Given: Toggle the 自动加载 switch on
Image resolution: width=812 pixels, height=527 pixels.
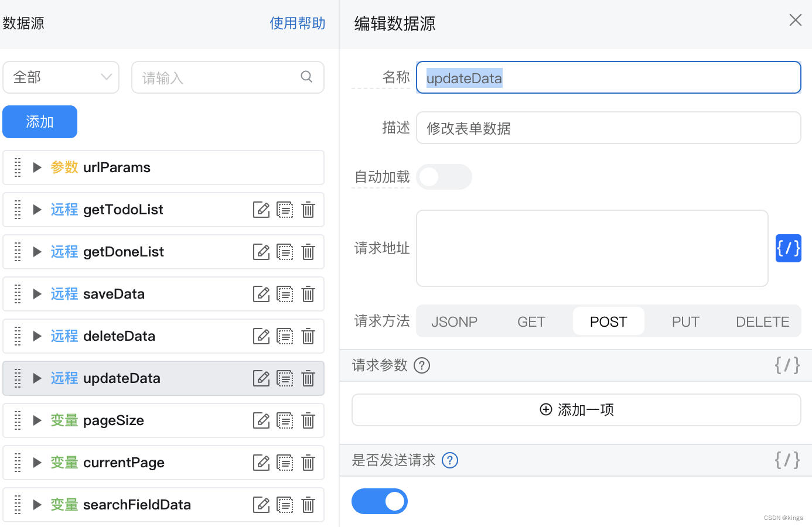Looking at the screenshot, I should click(x=443, y=177).
